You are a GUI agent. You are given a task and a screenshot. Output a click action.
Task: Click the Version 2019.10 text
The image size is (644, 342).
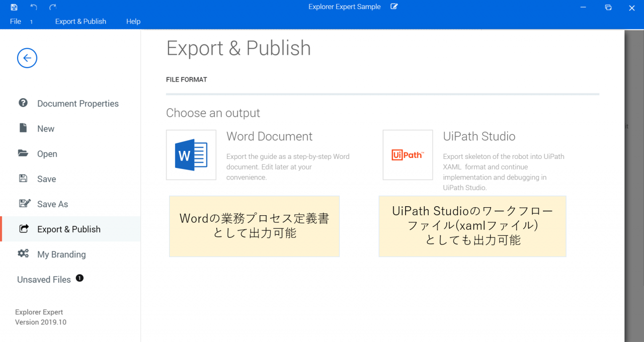41,322
